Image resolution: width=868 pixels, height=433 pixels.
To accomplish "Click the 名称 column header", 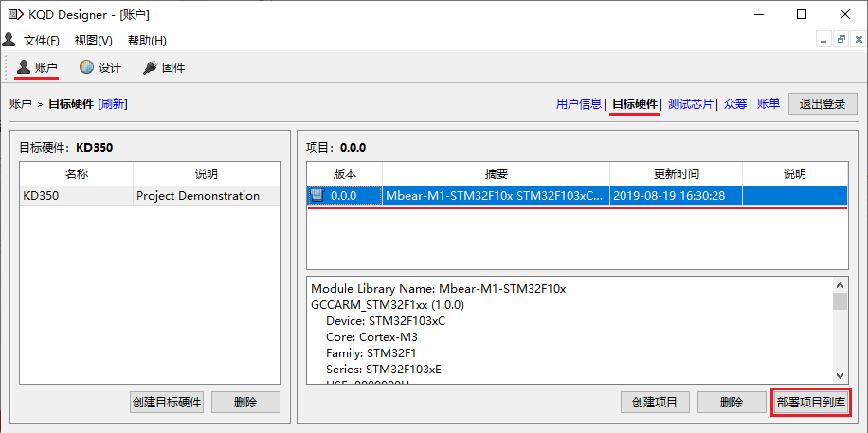I will click(77, 174).
